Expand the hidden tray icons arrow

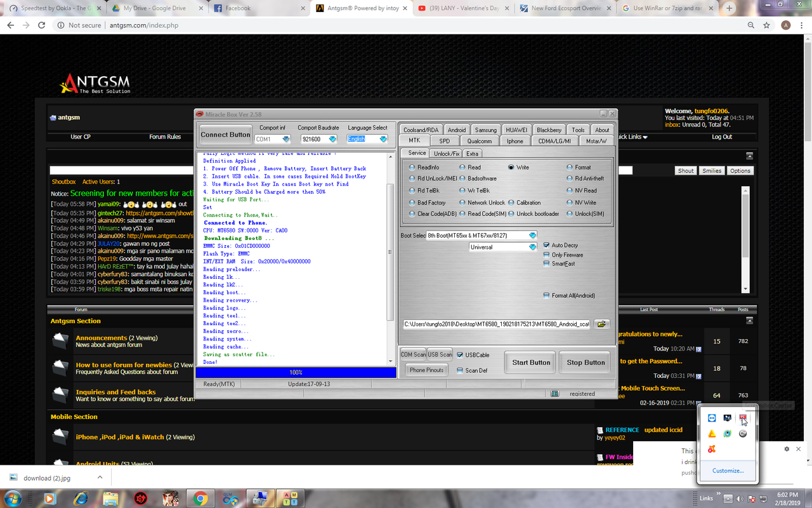click(x=728, y=498)
